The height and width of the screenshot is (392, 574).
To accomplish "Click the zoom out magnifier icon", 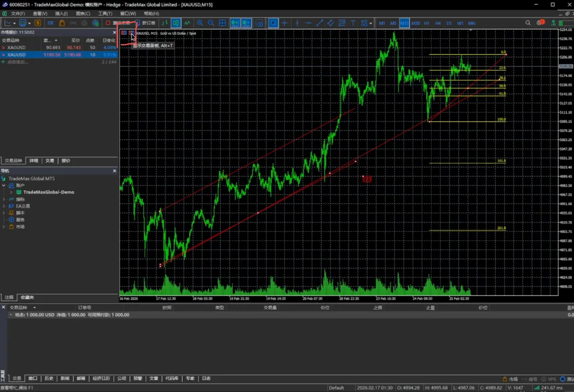I will (x=211, y=23).
